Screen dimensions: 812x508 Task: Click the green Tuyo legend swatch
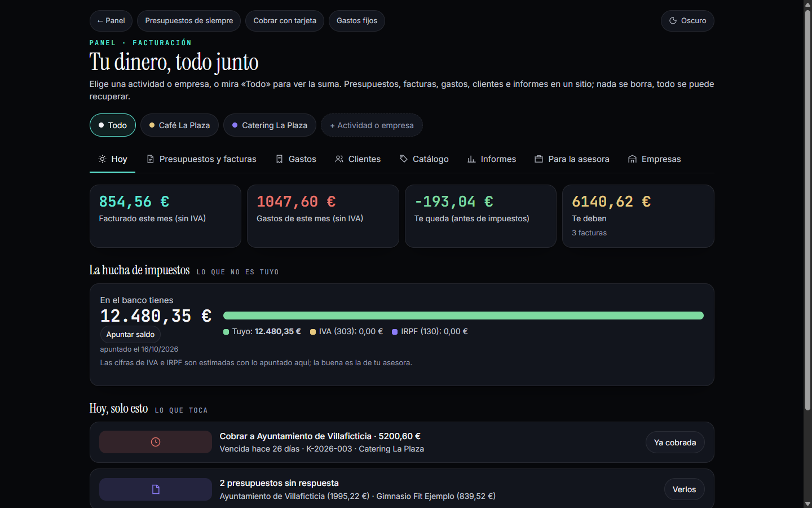coord(226,332)
